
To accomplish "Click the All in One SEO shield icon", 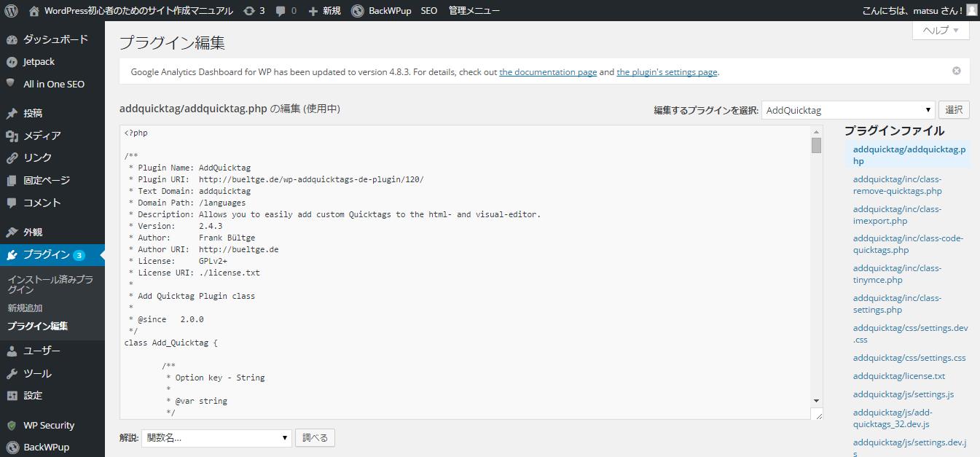I will (x=12, y=84).
